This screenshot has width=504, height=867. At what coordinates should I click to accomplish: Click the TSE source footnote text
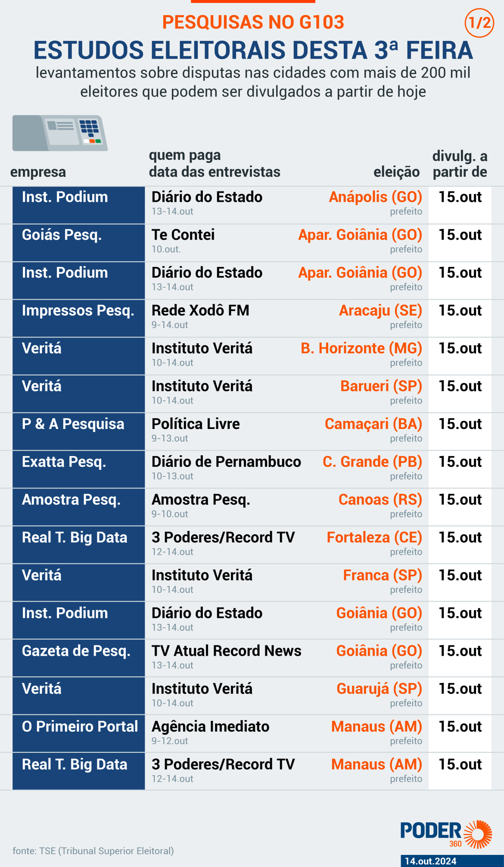(93, 851)
